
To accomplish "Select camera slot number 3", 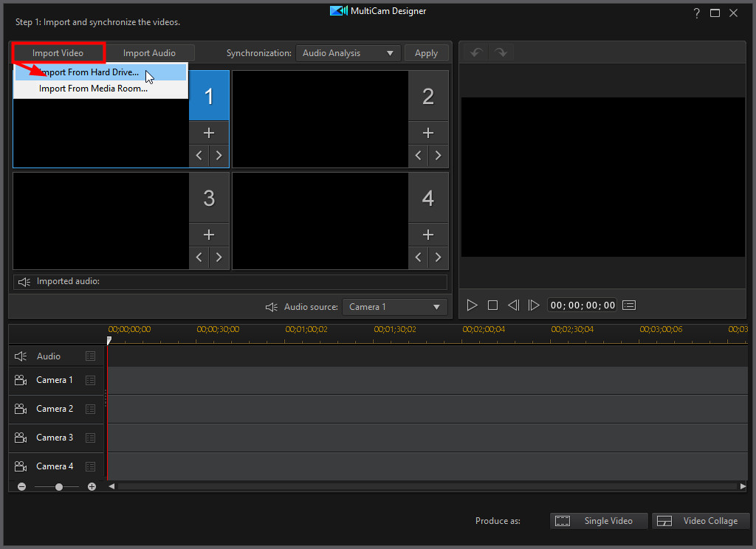I will click(x=209, y=198).
